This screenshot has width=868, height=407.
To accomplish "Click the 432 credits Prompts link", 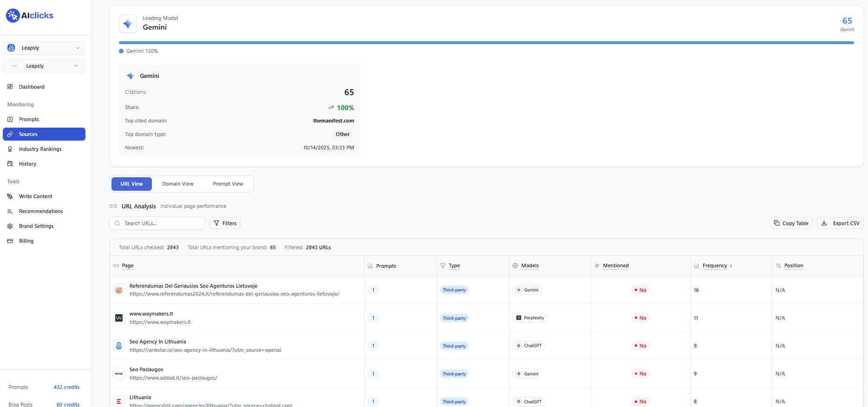I will [66, 387].
